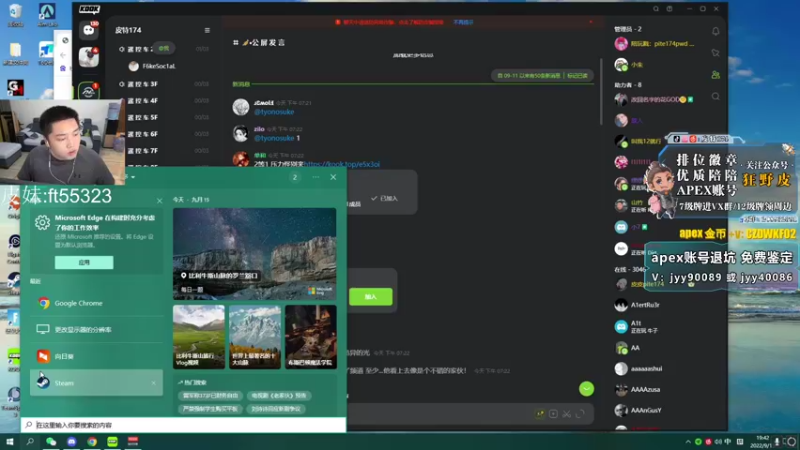Dismiss the Microsoft Edge suggestion card
800x450 pixels.
pyautogui.click(x=160, y=201)
